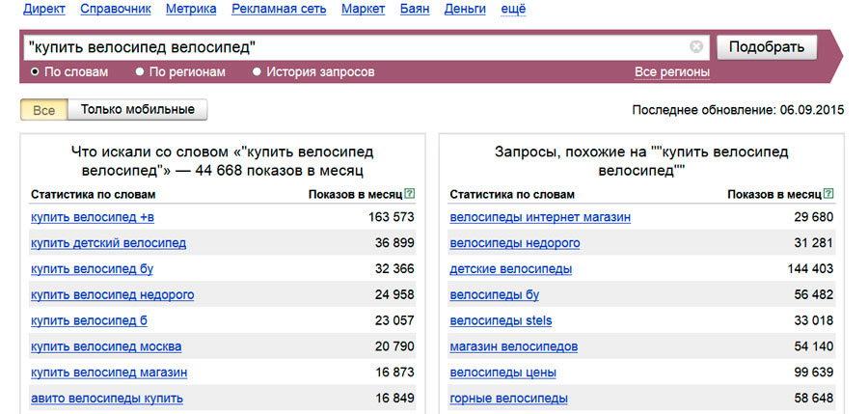Open similar query велосипеды недорого

tap(515, 243)
